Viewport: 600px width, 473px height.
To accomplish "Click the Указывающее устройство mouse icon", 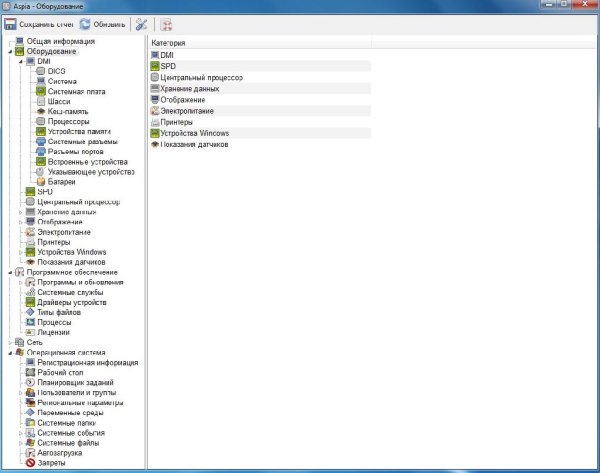I will click(41, 172).
